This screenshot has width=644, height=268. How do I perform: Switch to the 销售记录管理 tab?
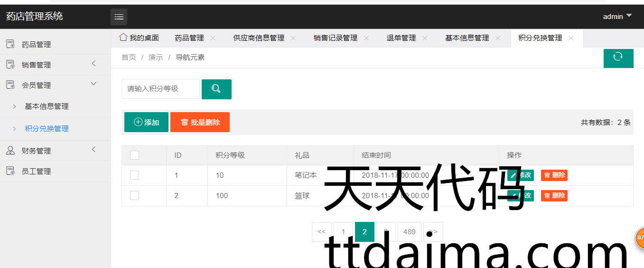coord(336,38)
